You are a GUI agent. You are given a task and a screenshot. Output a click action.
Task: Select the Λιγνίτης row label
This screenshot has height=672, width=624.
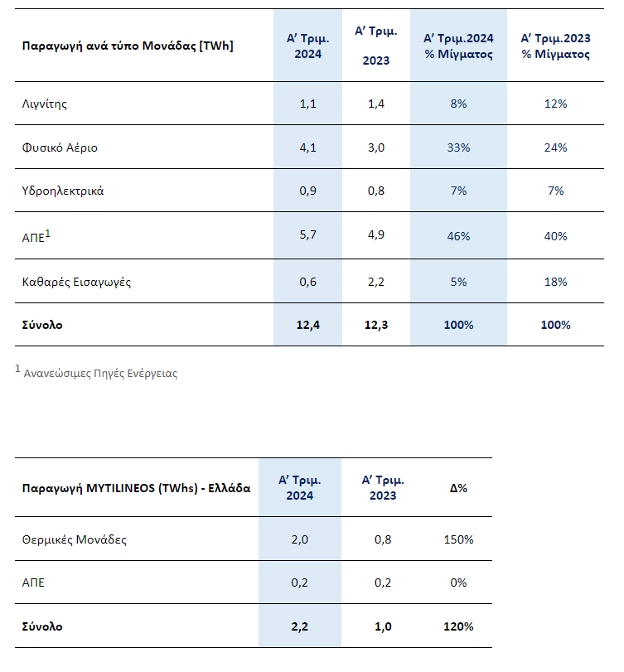point(44,104)
